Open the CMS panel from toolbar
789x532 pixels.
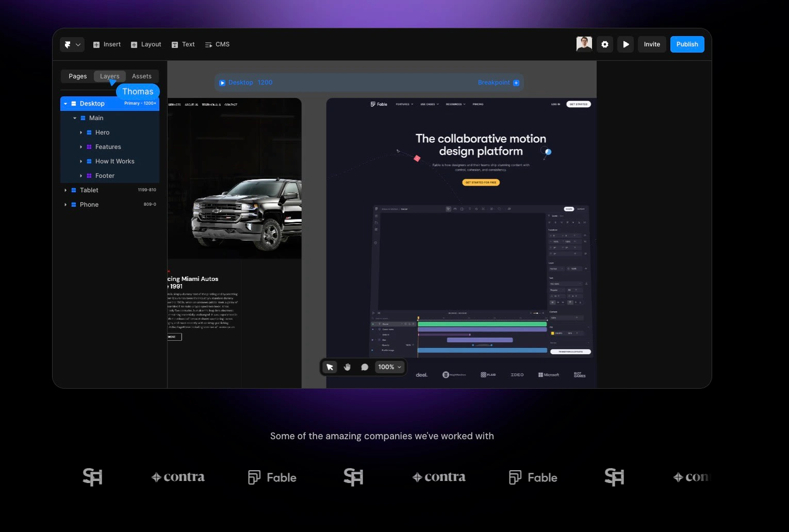coord(217,44)
